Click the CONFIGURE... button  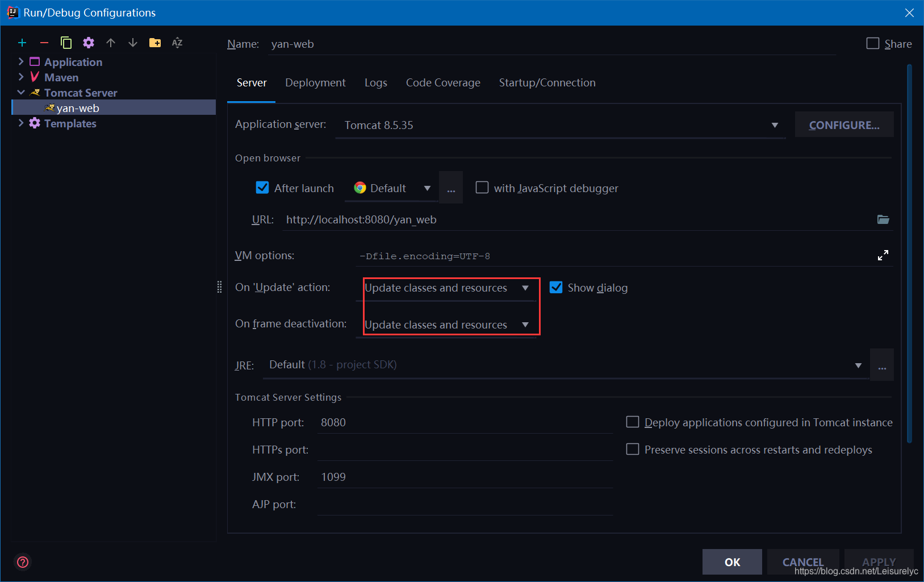tap(844, 124)
